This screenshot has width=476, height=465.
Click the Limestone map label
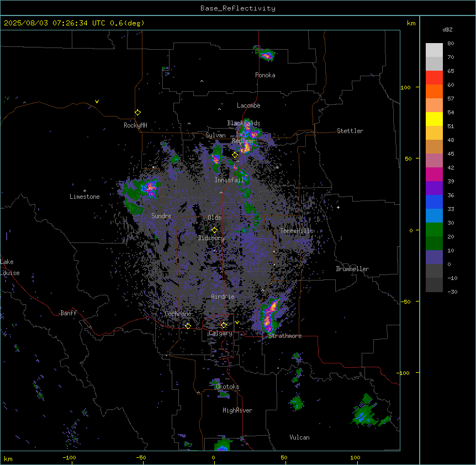84,197
